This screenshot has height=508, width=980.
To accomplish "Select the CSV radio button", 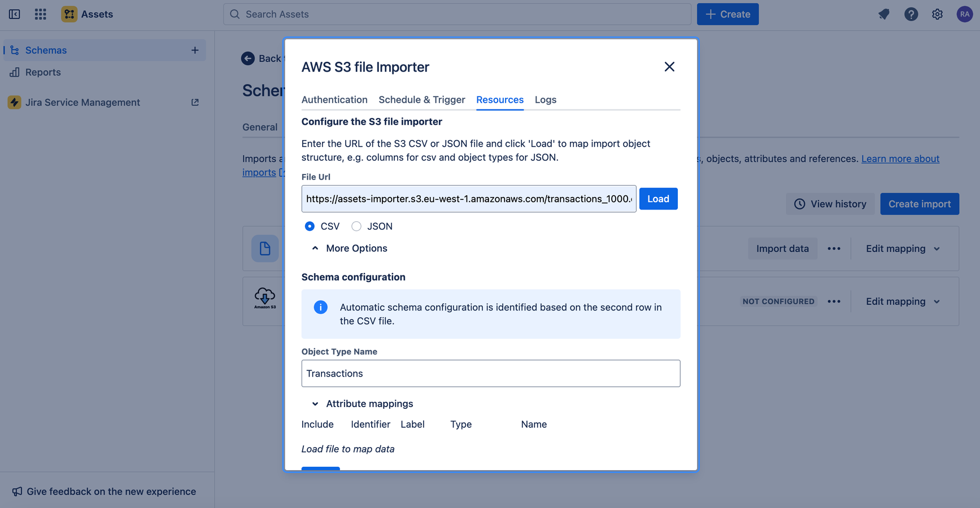I will [310, 226].
